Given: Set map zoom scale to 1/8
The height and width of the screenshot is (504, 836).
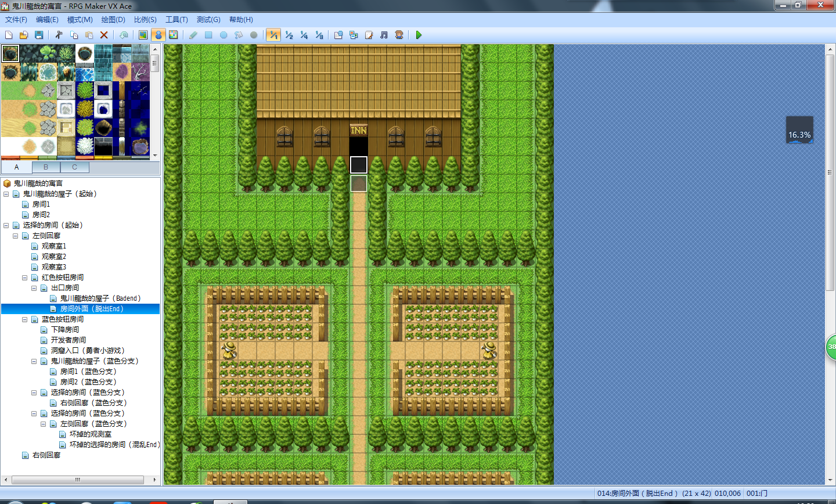Looking at the screenshot, I should (x=319, y=35).
